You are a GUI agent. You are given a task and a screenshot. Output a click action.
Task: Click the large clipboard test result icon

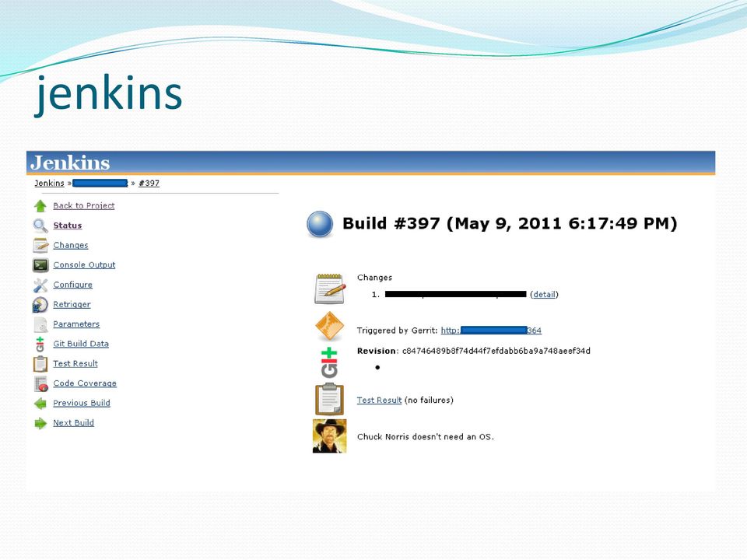(329, 400)
